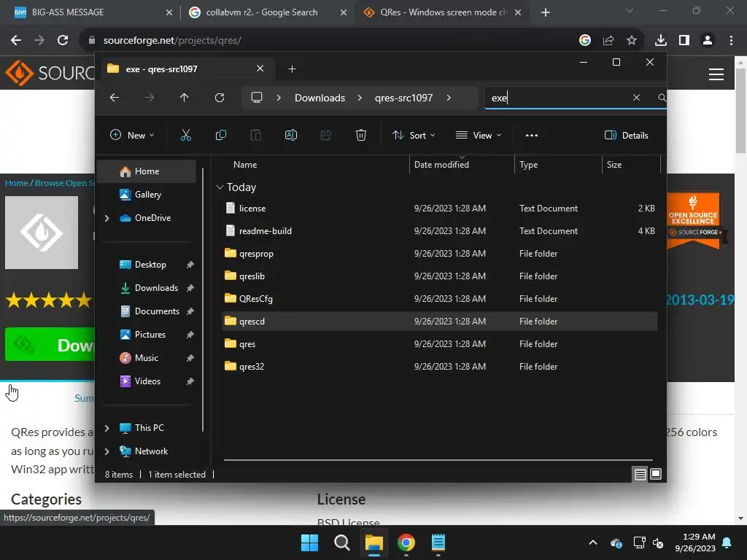Viewport: 747px width, 560px height.
Task: Click the taskbar clock and date
Action: (695, 542)
